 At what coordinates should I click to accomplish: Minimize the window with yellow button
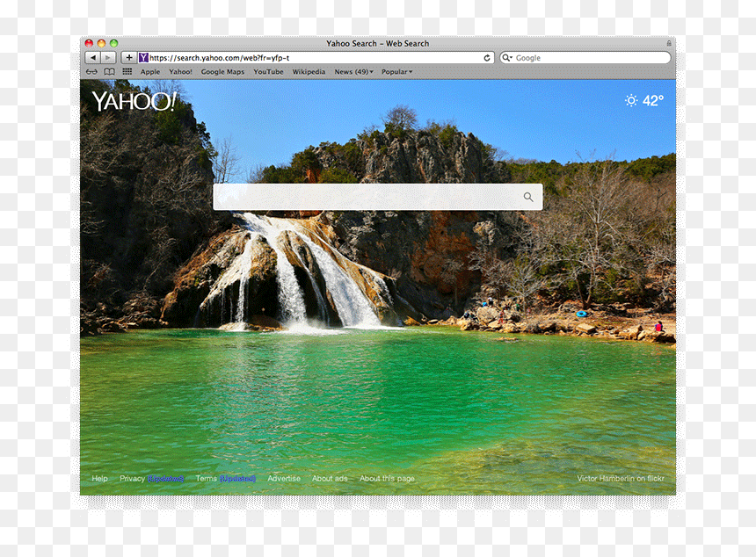pyautogui.click(x=101, y=43)
